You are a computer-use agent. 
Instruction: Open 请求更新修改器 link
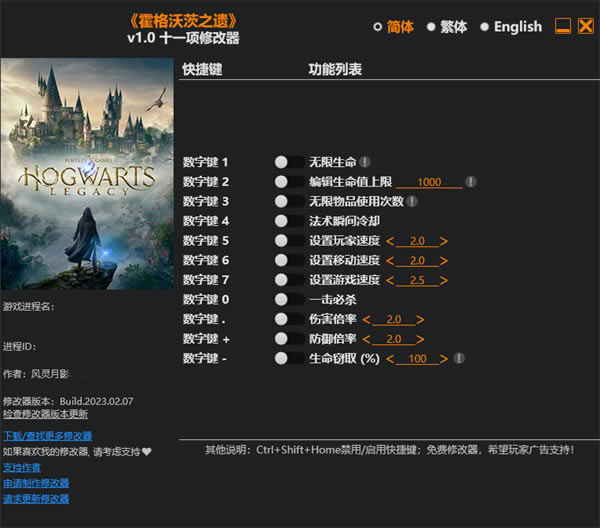tap(36, 498)
